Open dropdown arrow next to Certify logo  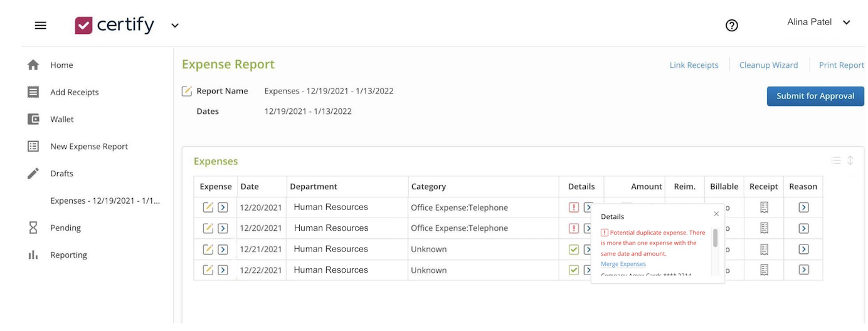point(175,26)
